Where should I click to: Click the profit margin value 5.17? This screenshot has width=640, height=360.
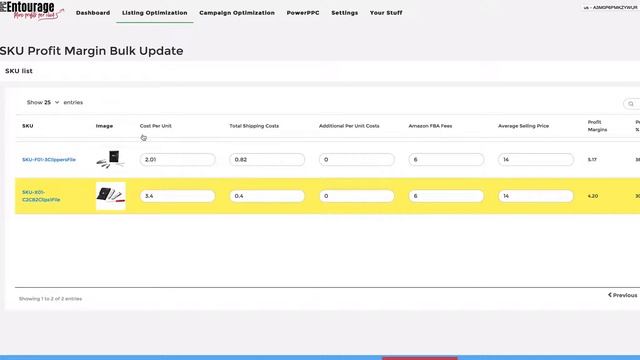pos(592,160)
